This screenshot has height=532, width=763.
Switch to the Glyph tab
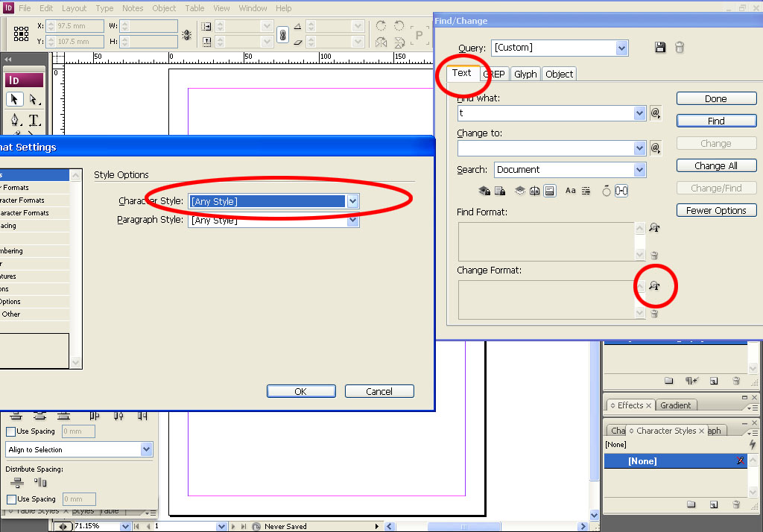[525, 74]
